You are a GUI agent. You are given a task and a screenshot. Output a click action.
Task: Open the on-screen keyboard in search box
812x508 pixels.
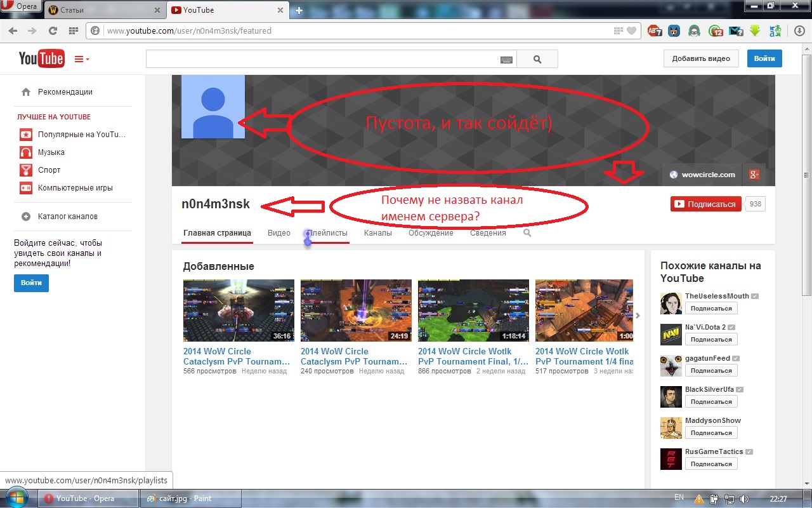tap(506, 59)
